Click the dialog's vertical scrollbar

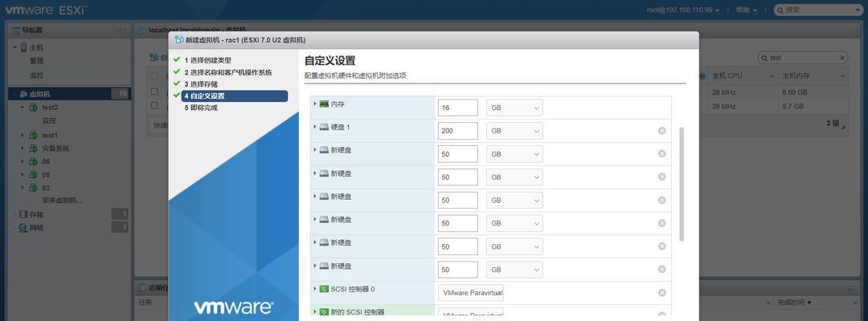click(x=682, y=184)
